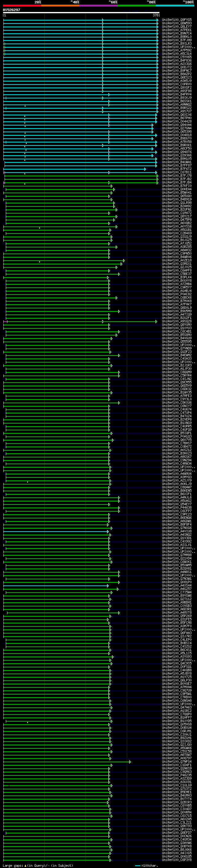Image resolution: width=197 pixels, height=868 pixels.
Task: Open hit UniRef100_Q39366
Action: (176, 155)
